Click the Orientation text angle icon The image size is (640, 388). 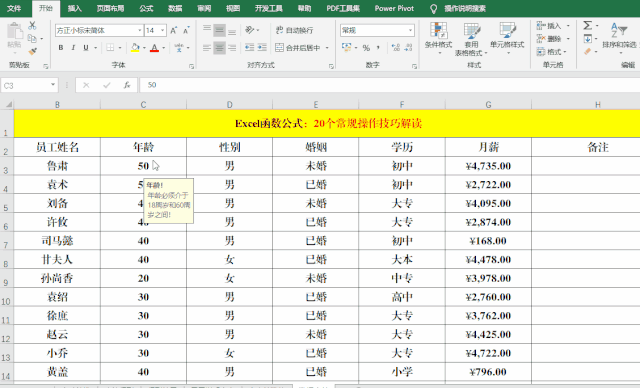[x=249, y=30]
